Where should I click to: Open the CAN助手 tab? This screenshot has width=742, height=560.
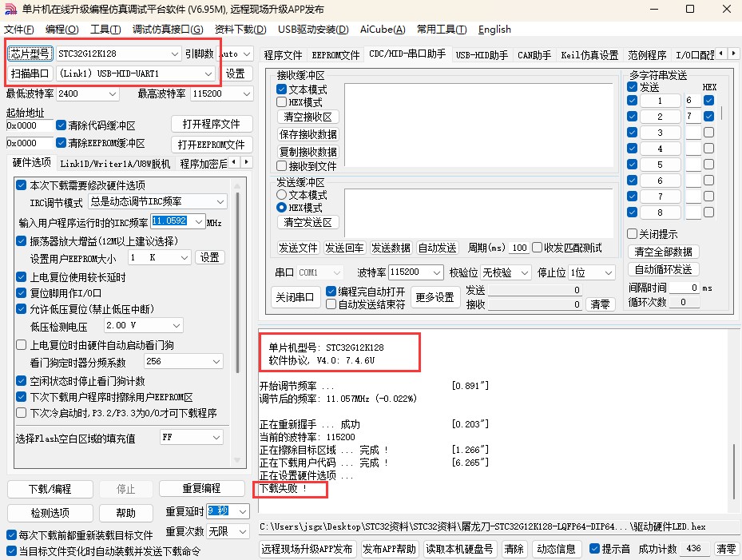pos(534,55)
